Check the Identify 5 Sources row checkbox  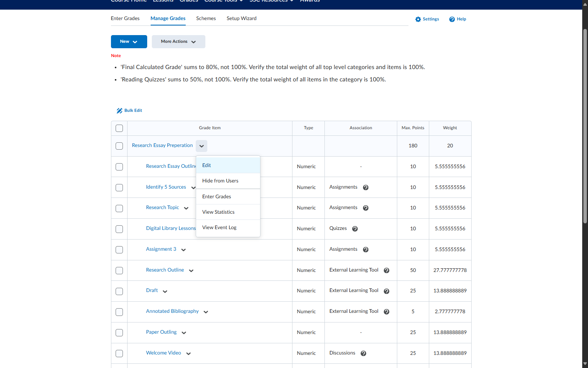click(119, 188)
